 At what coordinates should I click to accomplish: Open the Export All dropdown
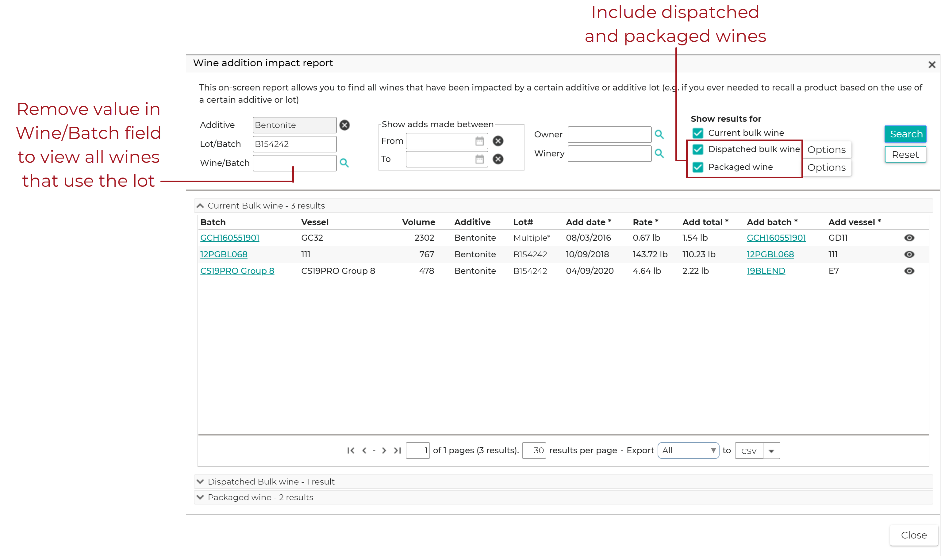(x=688, y=451)
